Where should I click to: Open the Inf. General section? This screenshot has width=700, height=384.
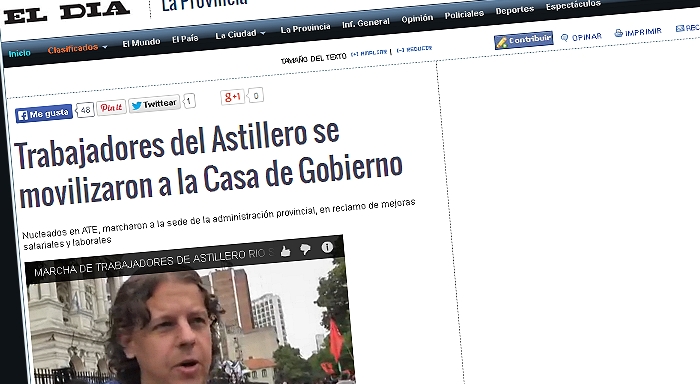pos(366,23)
